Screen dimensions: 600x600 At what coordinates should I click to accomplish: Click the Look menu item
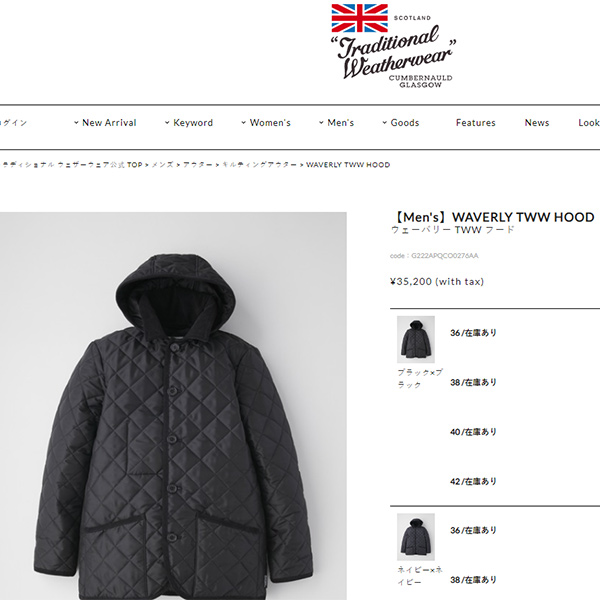click(x=589, y=123)
